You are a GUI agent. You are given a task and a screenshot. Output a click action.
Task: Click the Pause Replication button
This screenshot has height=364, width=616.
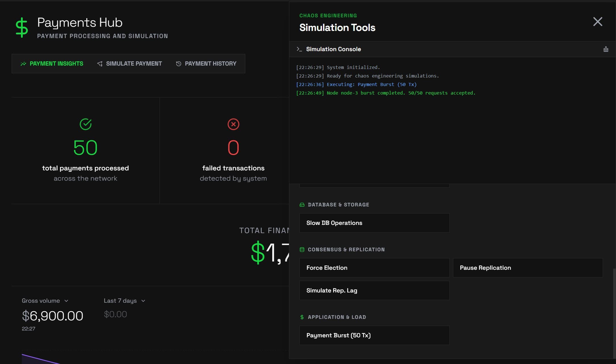(528, 268)
